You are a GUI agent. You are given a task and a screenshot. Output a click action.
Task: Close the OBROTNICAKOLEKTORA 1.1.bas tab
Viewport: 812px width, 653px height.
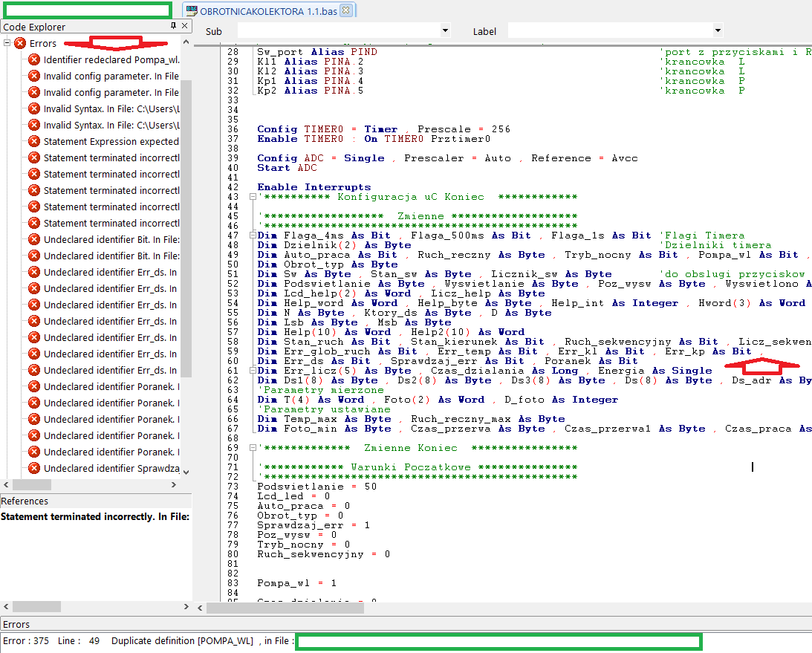(x=345, y=10)
